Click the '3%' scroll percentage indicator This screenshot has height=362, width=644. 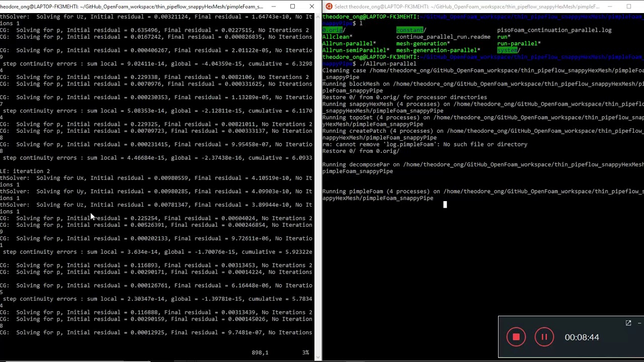305,352
